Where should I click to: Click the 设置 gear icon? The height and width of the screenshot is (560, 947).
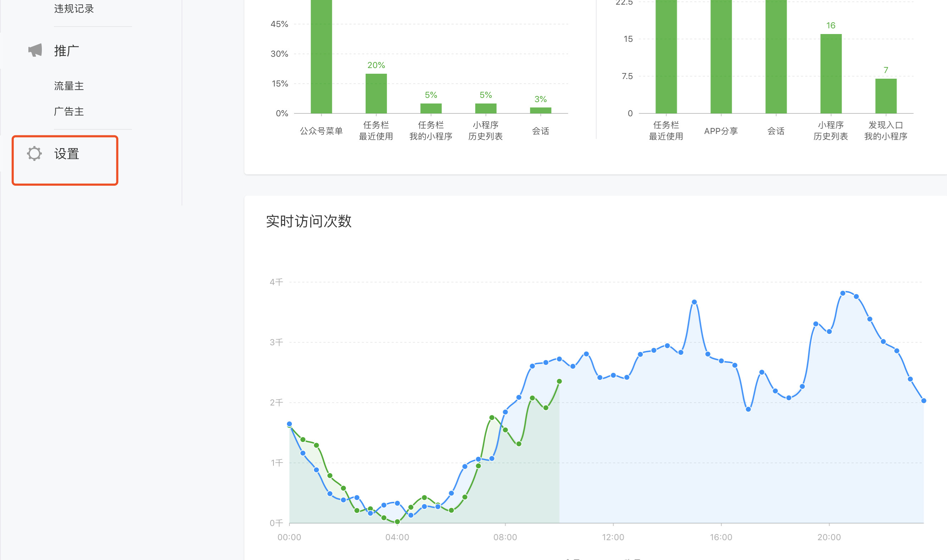[34, 153]
